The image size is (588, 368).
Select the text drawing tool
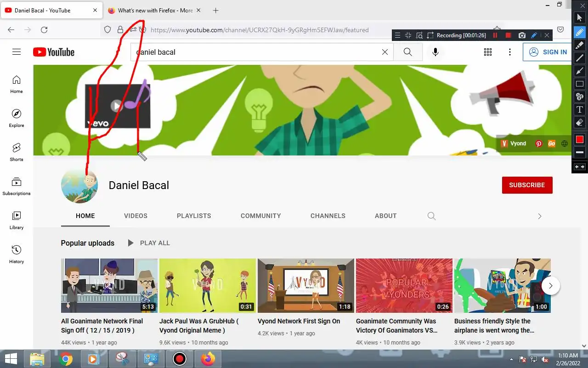coord(580,109)
